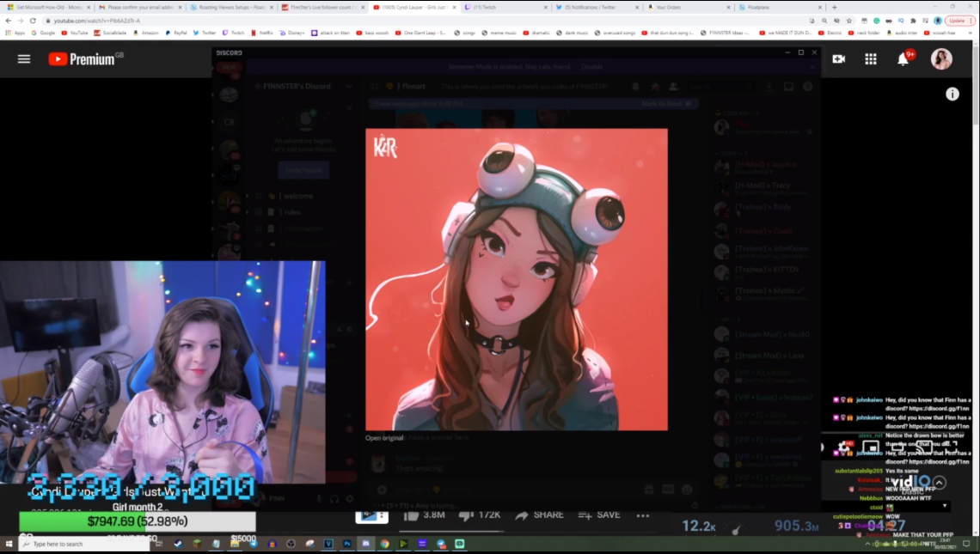Expand the F1NNSTER's Discord server dropdown
Image resolution: width=980 pixels, height=554 pixels.
tap(349, 86)
